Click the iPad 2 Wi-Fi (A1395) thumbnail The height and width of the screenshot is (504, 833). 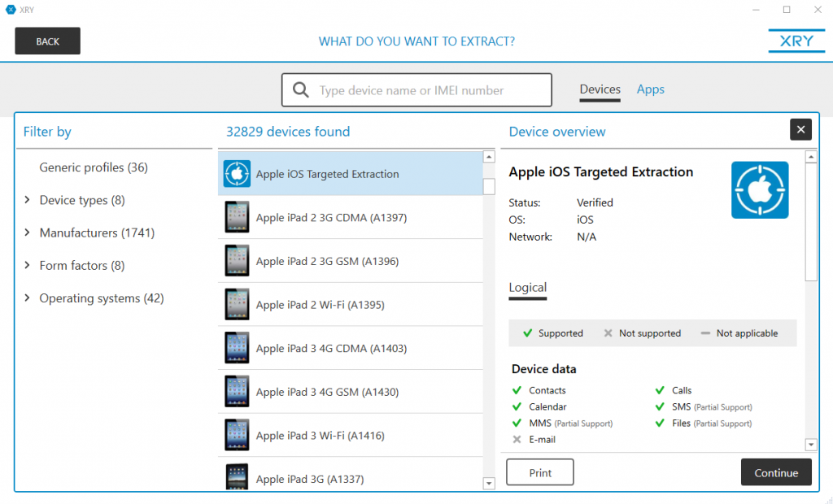point(237,304)
